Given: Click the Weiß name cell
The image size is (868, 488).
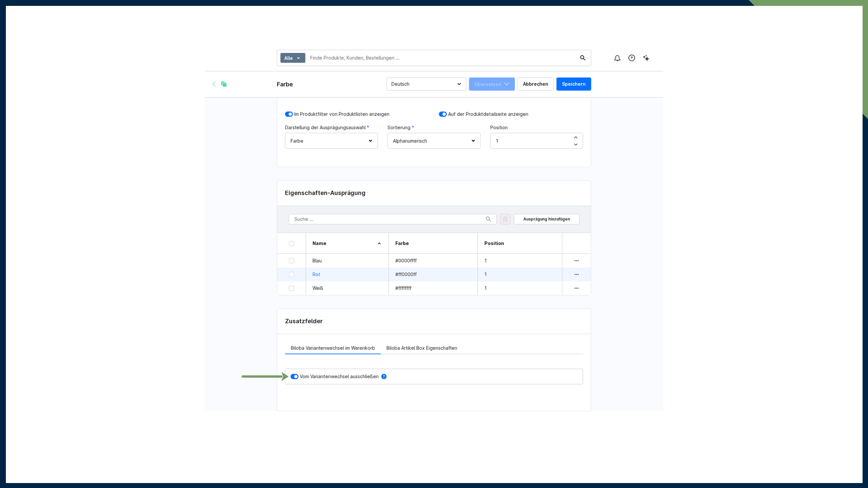Looking at the screenshot, I should click(x=347, y=288).
